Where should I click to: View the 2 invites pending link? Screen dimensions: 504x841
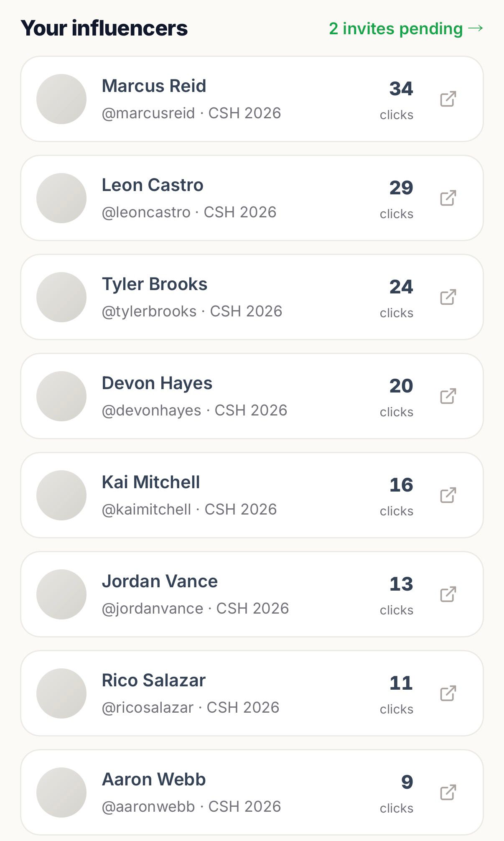406,29
